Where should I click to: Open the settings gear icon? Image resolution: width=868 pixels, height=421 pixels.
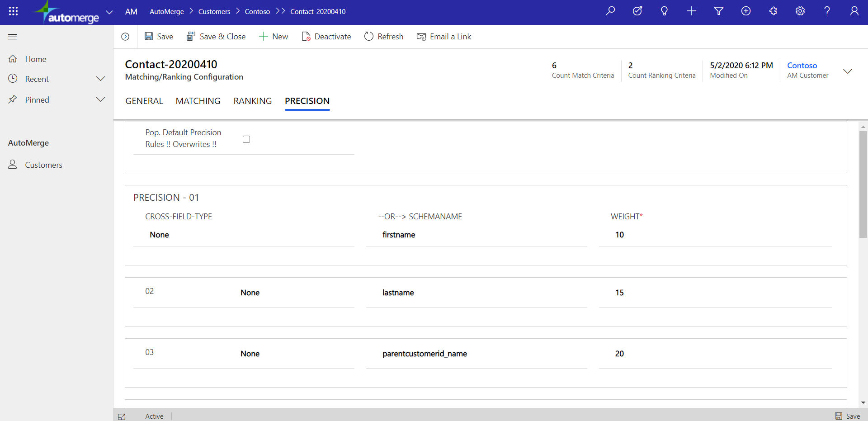800,11
